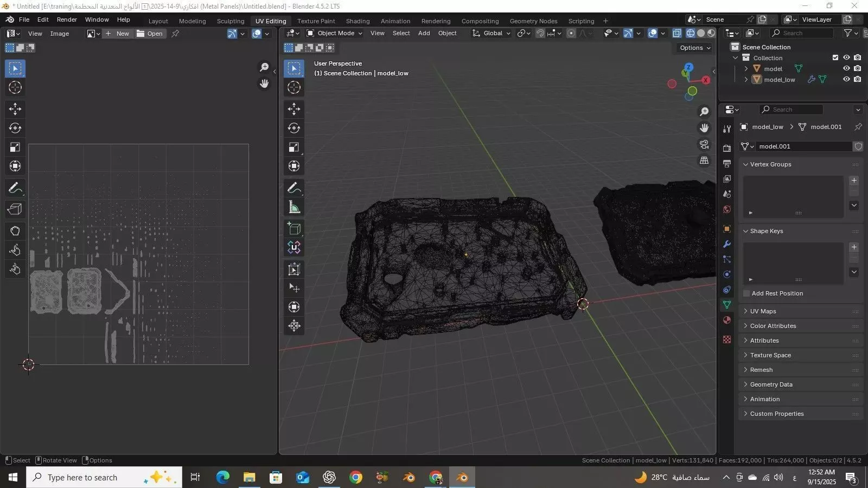Select the Move tool in 3D viewport
Screen dimensions: 868x488
click(294, 109)
